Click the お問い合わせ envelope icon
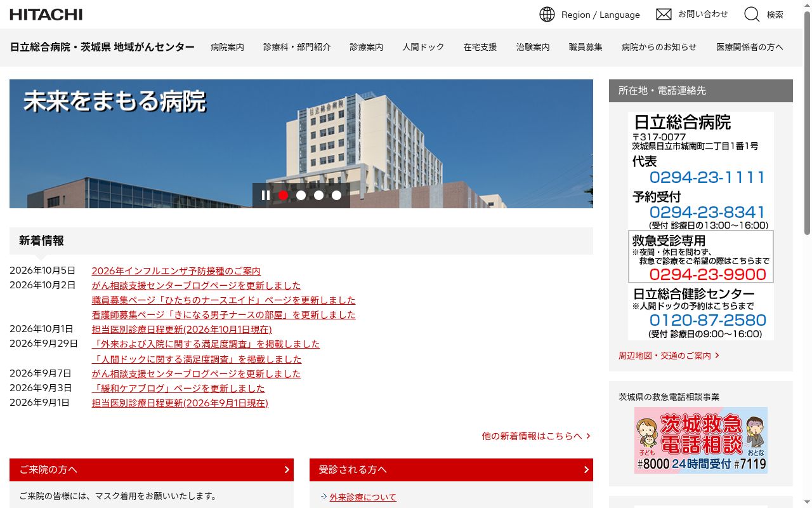 (664, 14)
